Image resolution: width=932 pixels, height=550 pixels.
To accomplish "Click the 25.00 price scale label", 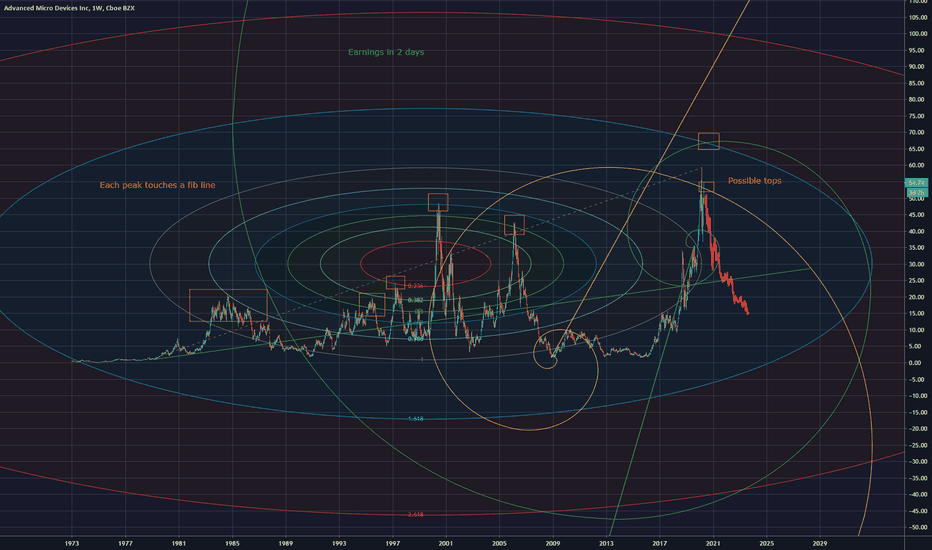I will [x=918, y=281].
